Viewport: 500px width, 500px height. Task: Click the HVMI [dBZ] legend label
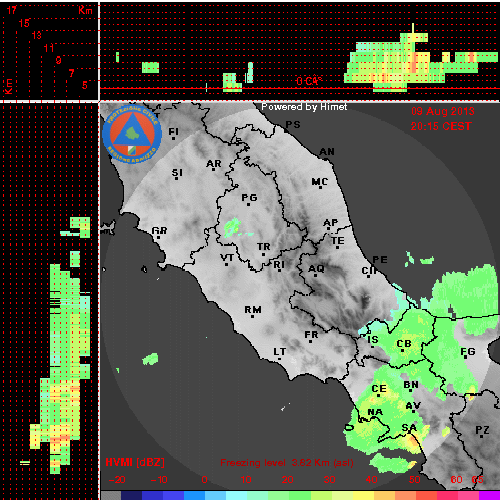pos(135,463)
